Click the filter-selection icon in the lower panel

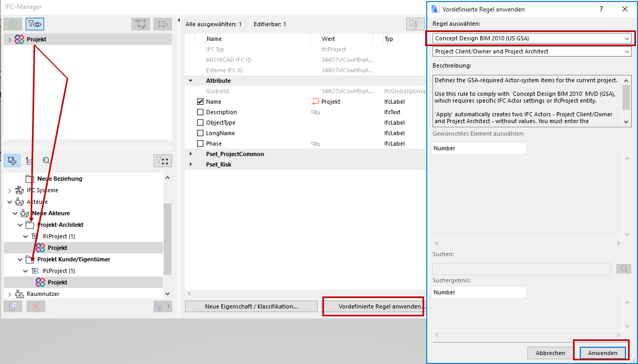tap(163, 161)
